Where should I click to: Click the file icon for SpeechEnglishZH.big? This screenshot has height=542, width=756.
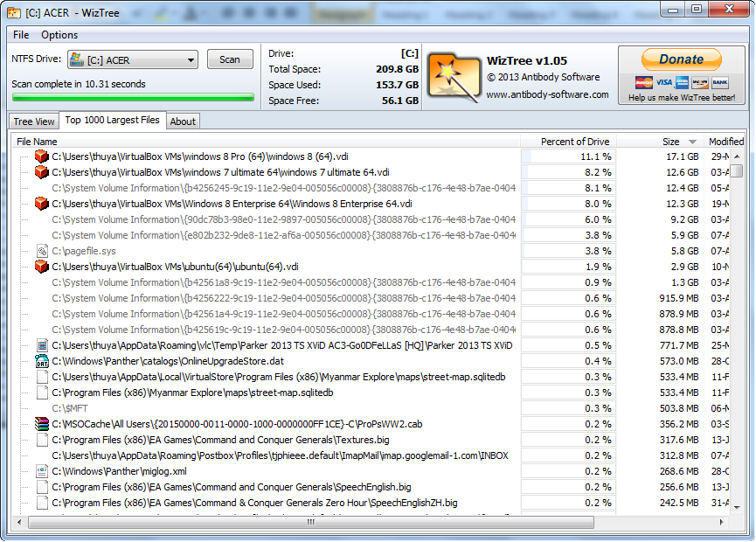[x=42, y=503]
